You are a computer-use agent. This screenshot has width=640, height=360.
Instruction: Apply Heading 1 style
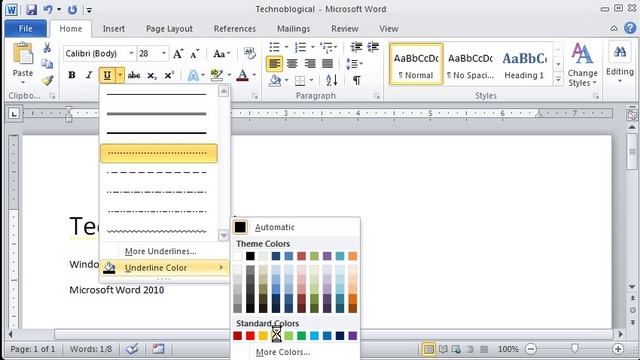pos(524,64)
